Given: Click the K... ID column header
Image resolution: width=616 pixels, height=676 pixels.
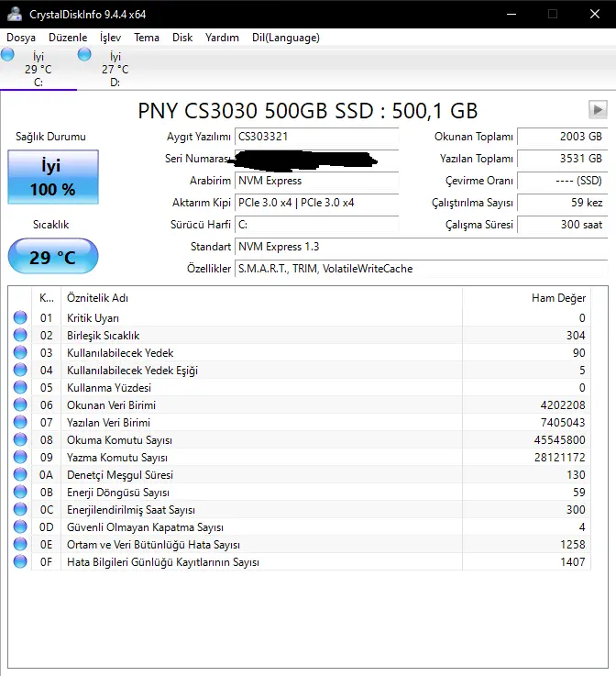Looking at the screenshot, I should pos(47,298).
